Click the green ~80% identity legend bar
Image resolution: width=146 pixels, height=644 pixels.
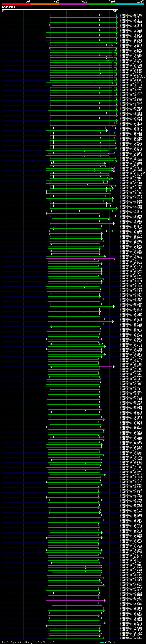(x=101, y=4)
